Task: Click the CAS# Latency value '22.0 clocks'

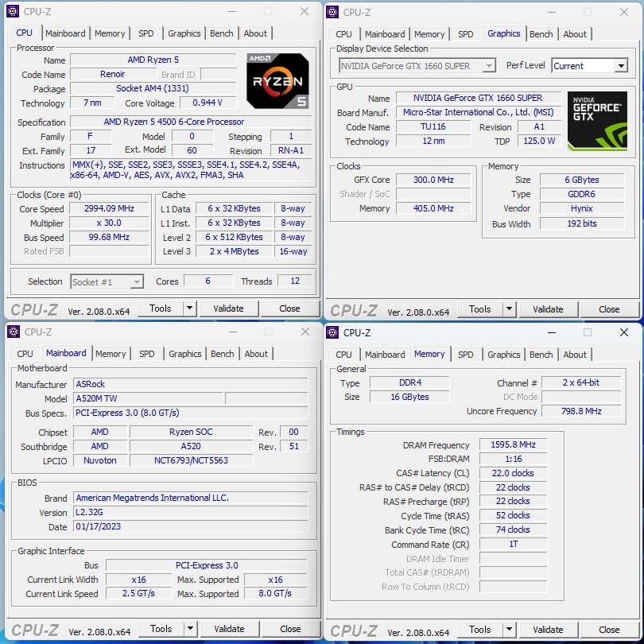Action: [x=513, y=473]
